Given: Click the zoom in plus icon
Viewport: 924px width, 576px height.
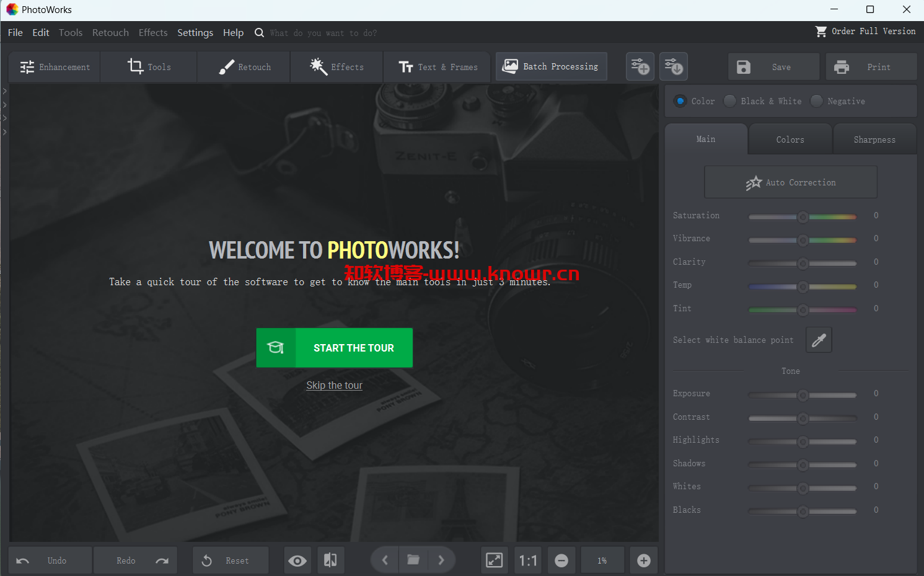Looking at the screenshot, I should [x=644, y=560].
